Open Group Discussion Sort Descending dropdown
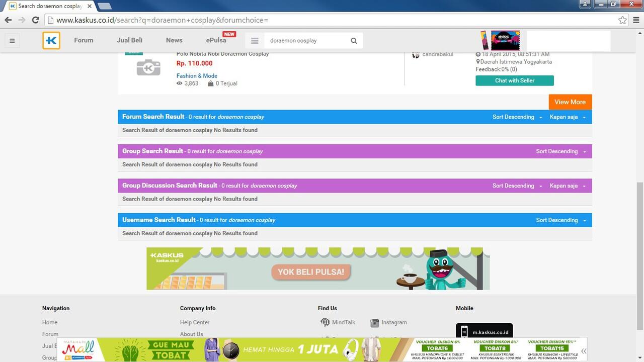Screen dimensions: 644x362 pyautogui.click(x=517, y=186)
